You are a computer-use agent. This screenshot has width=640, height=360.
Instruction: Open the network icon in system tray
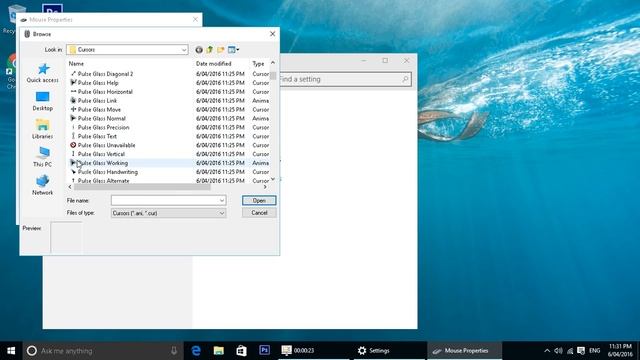[570, 351]
